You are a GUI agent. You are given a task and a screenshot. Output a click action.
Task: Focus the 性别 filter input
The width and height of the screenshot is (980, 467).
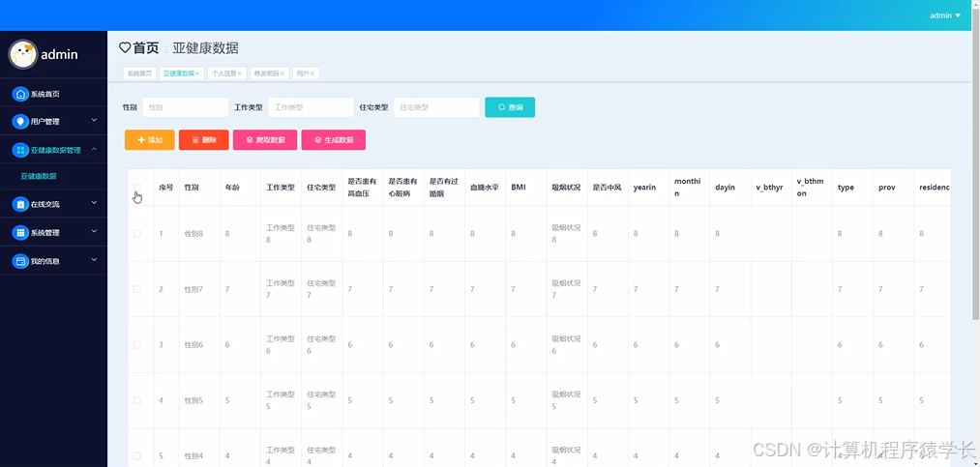point(186,107)
